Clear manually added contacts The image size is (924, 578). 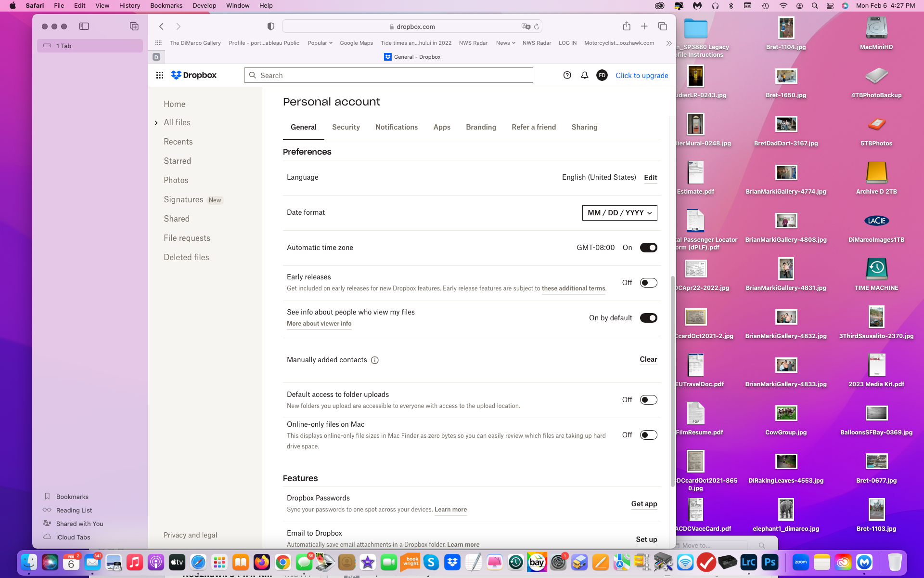(x=648, y=359)
